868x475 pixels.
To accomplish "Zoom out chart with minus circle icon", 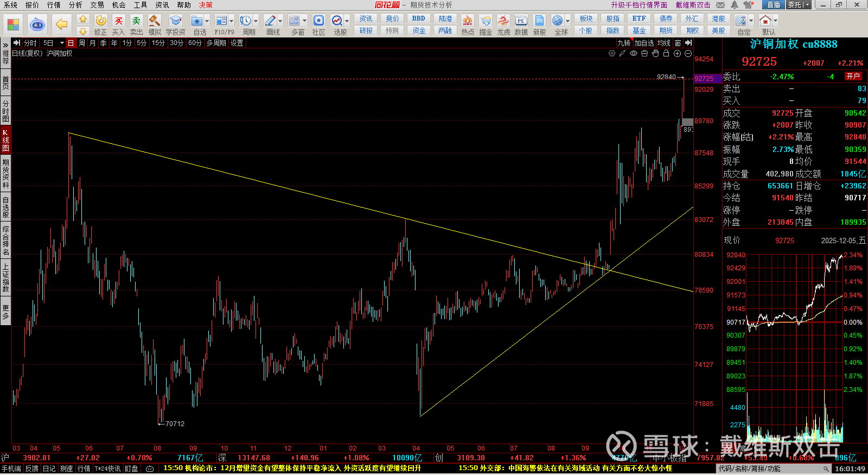I will (x=688, y=54).
